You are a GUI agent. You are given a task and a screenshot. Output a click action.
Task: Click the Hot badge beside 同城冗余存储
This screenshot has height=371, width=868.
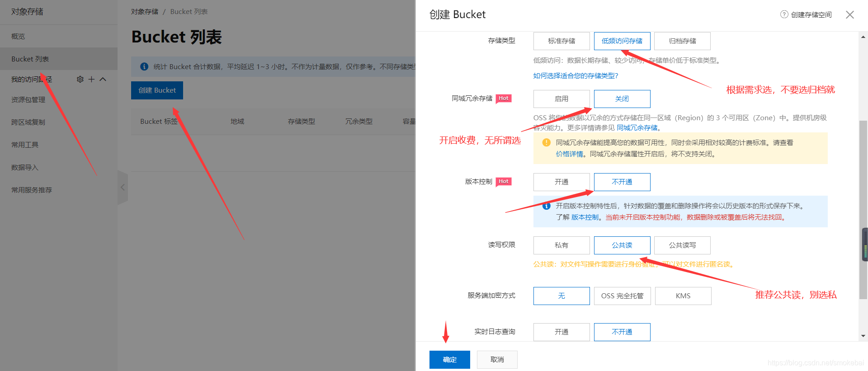tap(504, 99)
